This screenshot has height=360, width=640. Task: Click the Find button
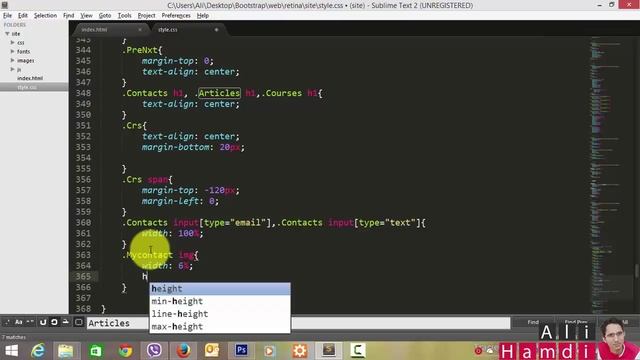(x=533, y=322)
